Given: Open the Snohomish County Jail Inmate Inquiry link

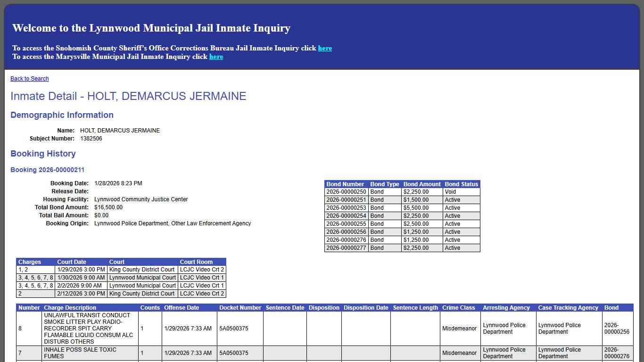Looking at the screenshot, I should [x=325, y=48].
